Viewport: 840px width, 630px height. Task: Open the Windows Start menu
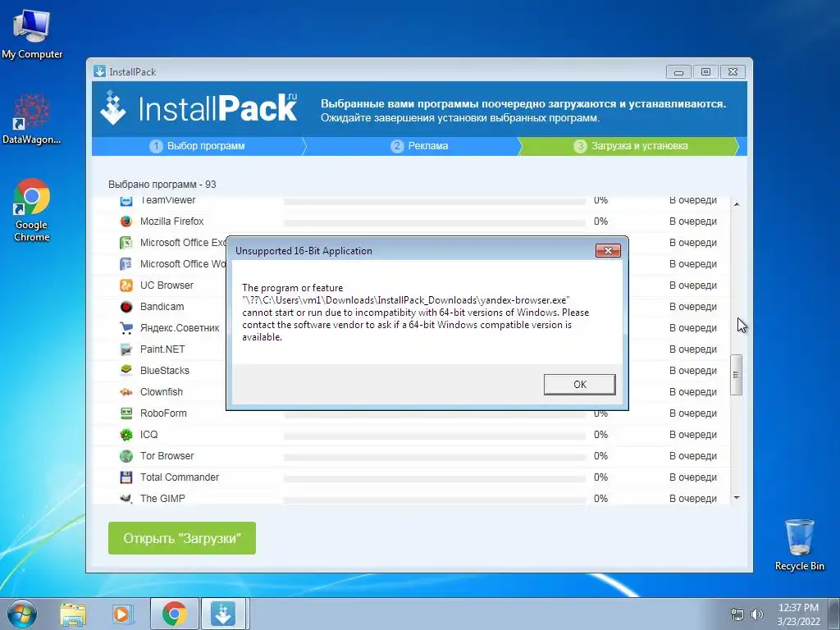tap(22, 614)
